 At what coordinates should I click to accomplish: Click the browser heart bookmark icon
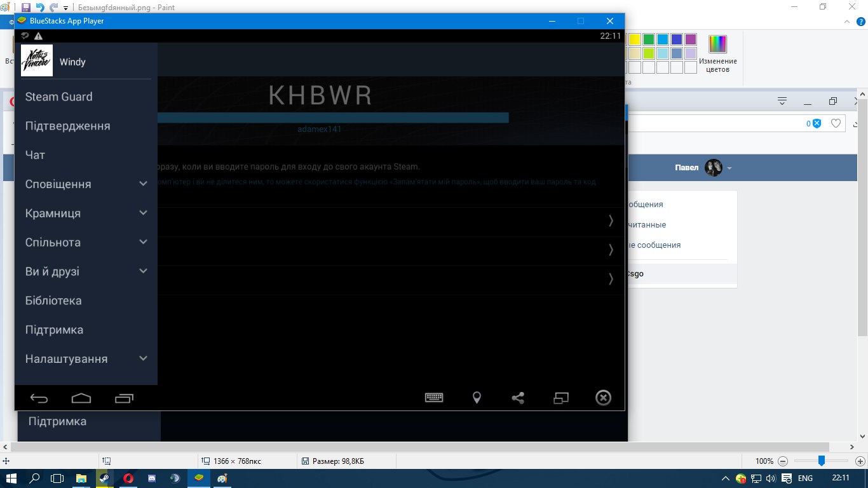click(x=836, y=123)
